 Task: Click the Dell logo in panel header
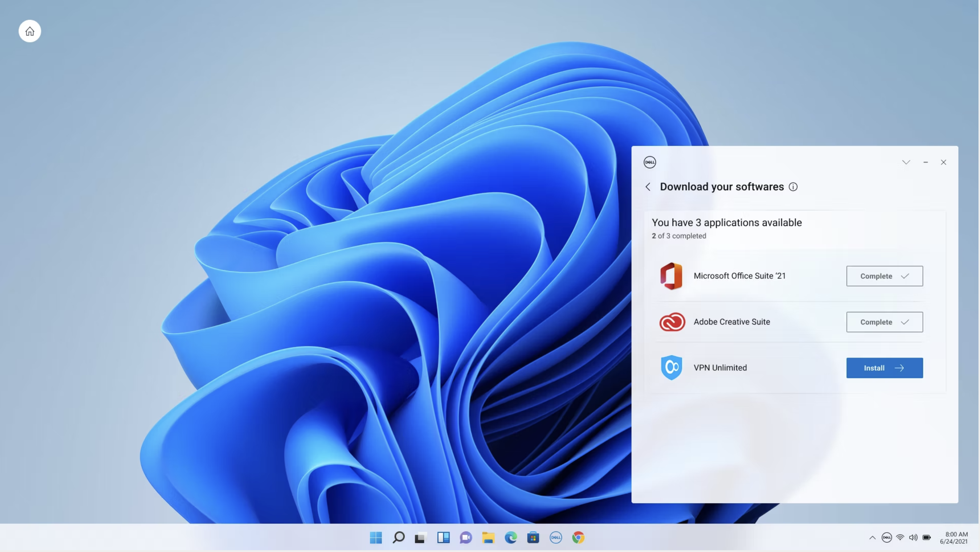650,162
